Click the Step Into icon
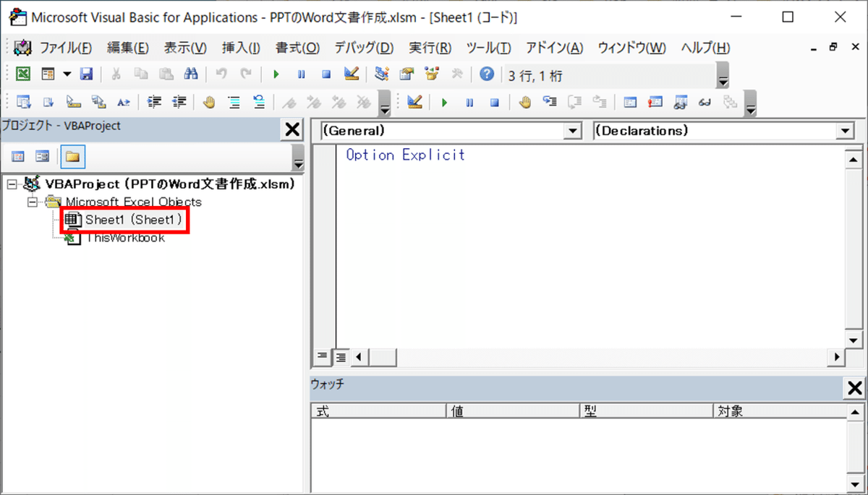Image resolution: width=868 pixels, height=495 pixels. pos(550,103)
